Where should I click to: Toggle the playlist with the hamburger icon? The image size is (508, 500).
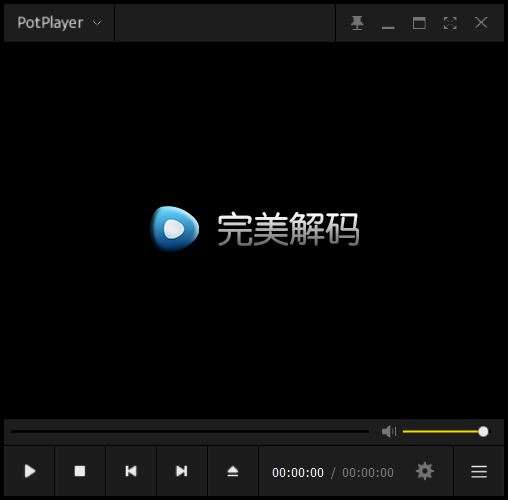coord(479,471)
